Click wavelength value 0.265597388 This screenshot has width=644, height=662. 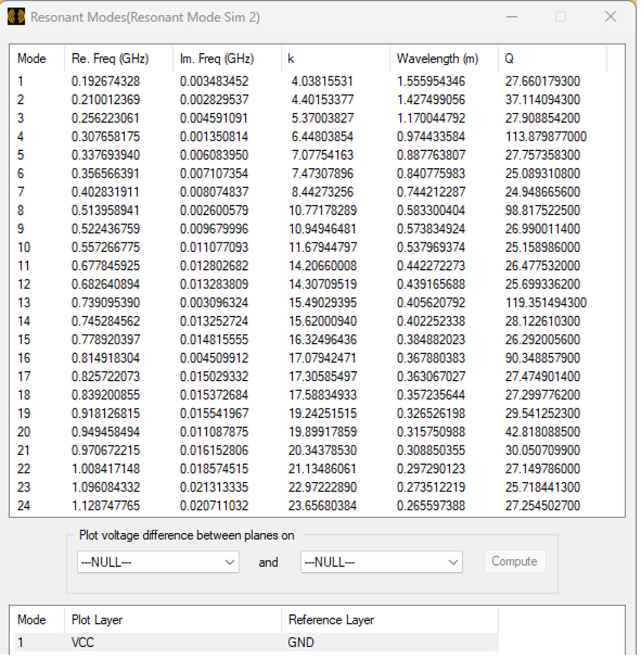[431, 506]
